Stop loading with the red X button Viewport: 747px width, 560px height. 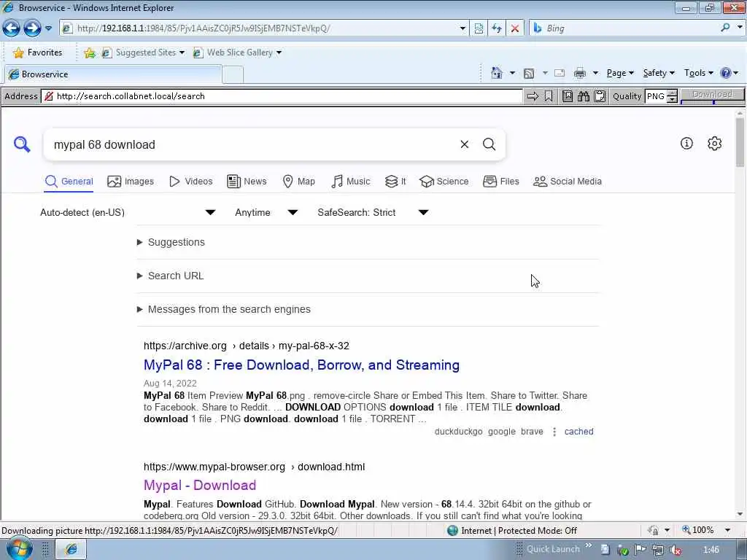click(x=514, y=28)
